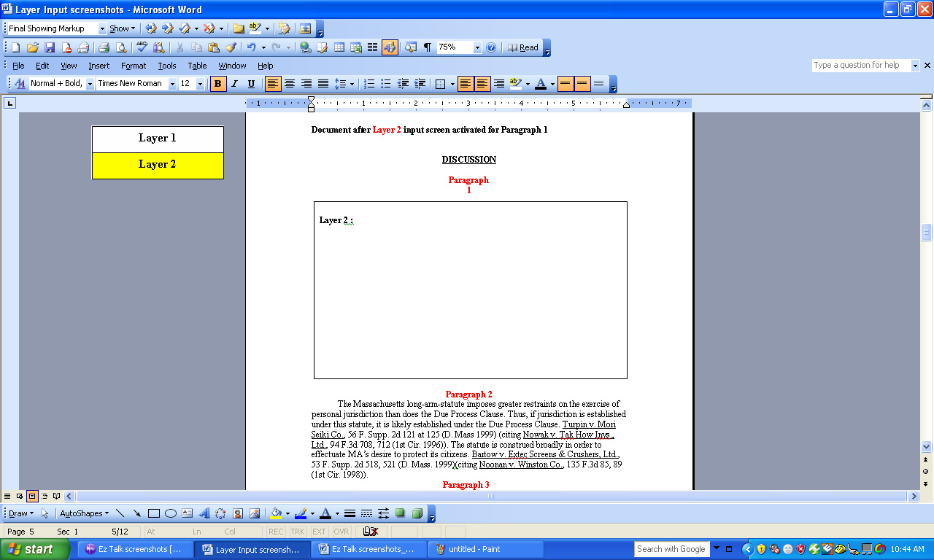Viewport: 934px width, 560px height.
Task: Open the AutoShapes menu button
Action: (x=84, y=513)
